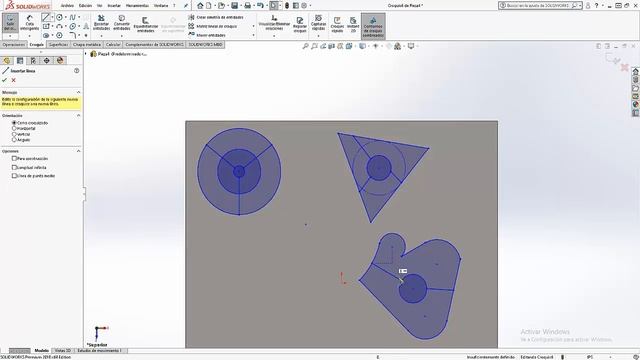
Task: Click Convertir entidades tool
Action: point(122,23)
